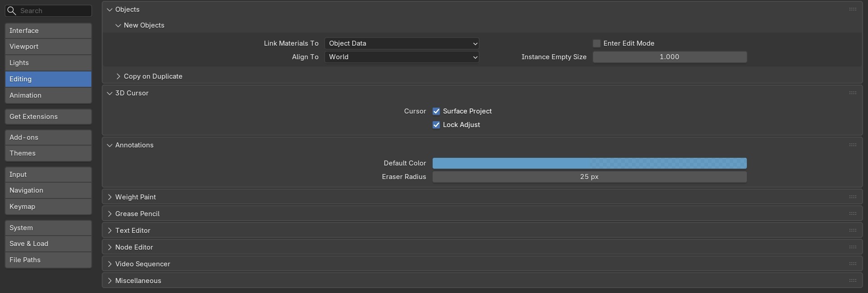This screenshot has height=293, width=868.
Task: Switch to the Interface preferences tab
Action: (x=48, y=31)
